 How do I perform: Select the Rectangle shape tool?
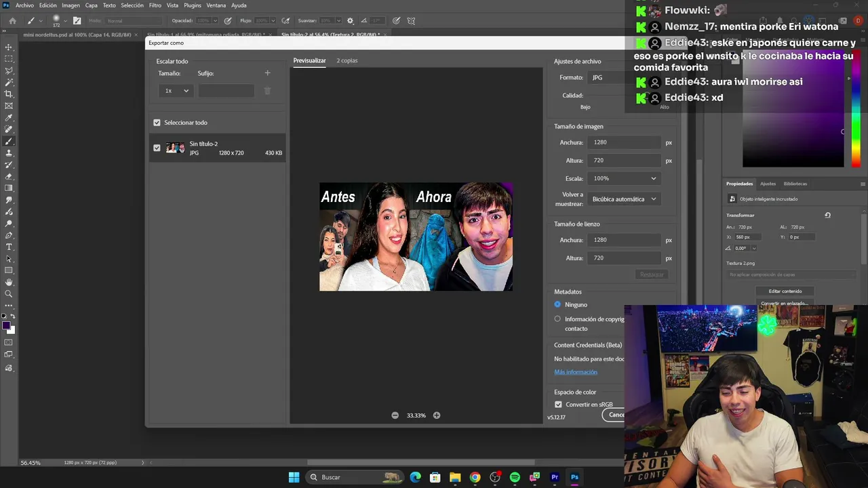tap(9, 270)
